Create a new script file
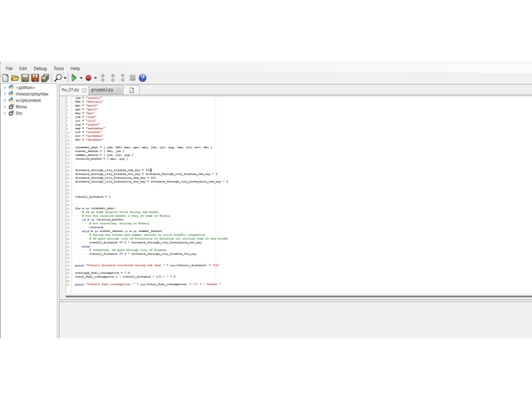This screenshot has width=532, height=399. (x=6, y=78)
